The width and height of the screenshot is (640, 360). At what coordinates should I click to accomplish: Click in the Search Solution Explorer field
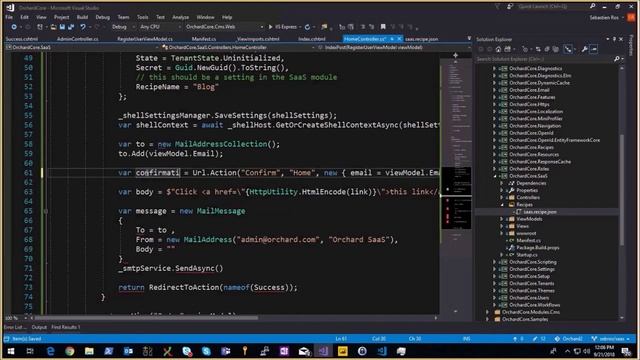[545, 59]
